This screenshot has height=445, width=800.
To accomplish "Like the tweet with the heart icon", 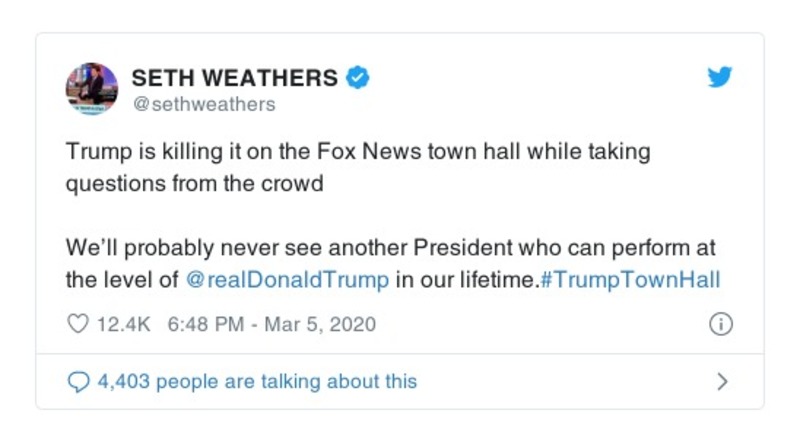I will point(77,325).
